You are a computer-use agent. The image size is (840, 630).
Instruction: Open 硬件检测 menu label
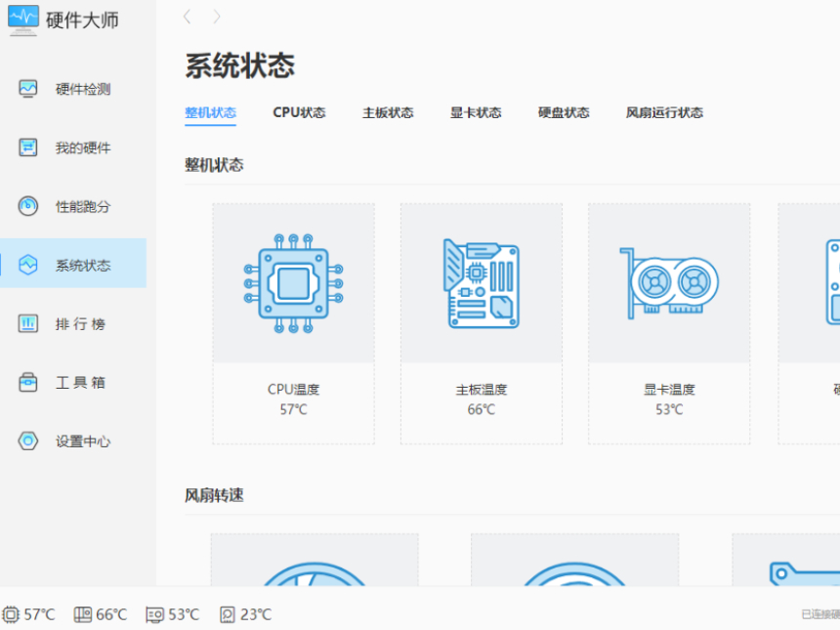point(83,89)
